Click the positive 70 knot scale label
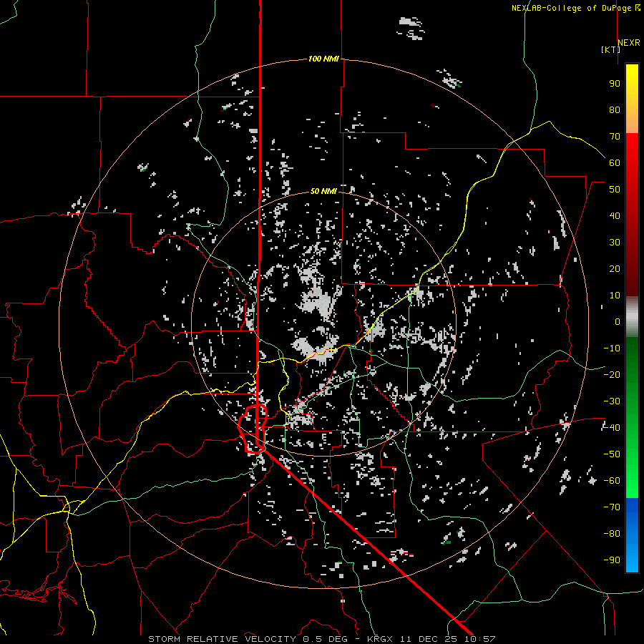Screen dimensions: 644x644 click(615, 137)
